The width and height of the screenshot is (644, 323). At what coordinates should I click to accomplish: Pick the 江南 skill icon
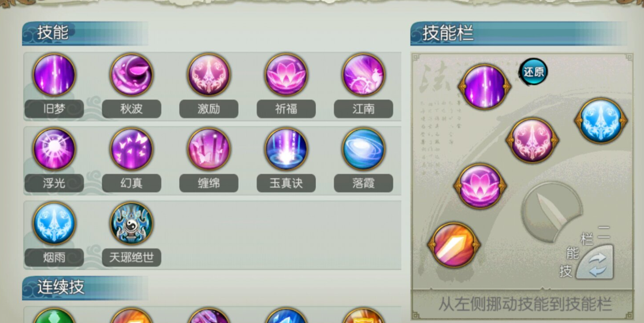click(x=363, y=75)
